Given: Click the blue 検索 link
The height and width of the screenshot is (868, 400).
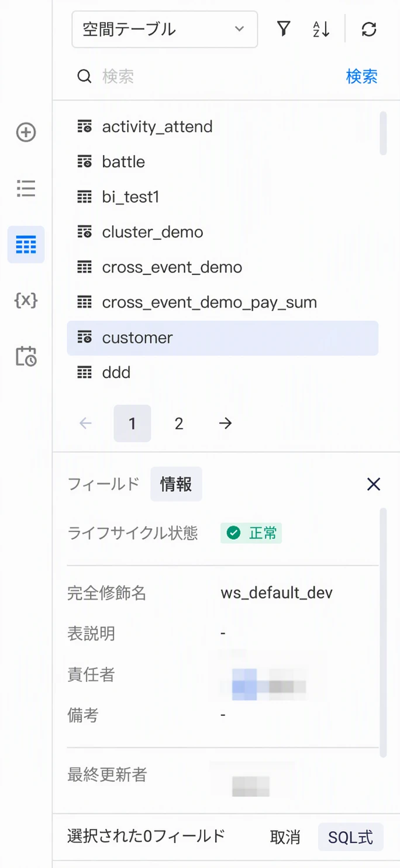Looking at the screenshot, I should click(361, 76).
